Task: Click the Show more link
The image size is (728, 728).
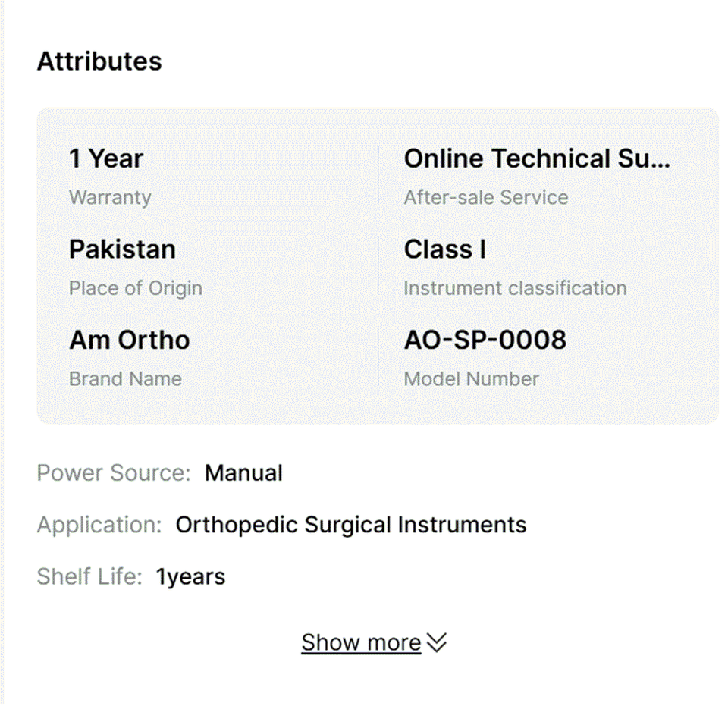Action: [x=361, y=642]
